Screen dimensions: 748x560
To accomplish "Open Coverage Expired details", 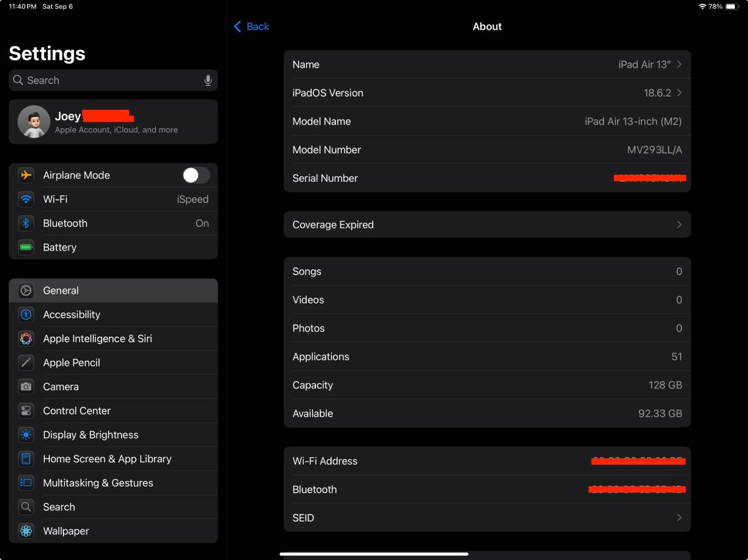I will coord(486,225).
